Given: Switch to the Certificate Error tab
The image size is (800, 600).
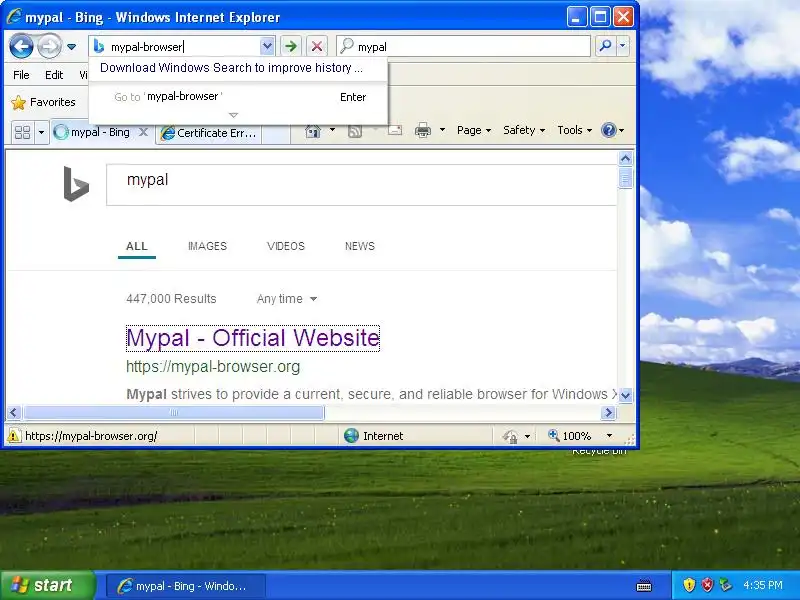Looking at the screenshot, I should [209, 133].
